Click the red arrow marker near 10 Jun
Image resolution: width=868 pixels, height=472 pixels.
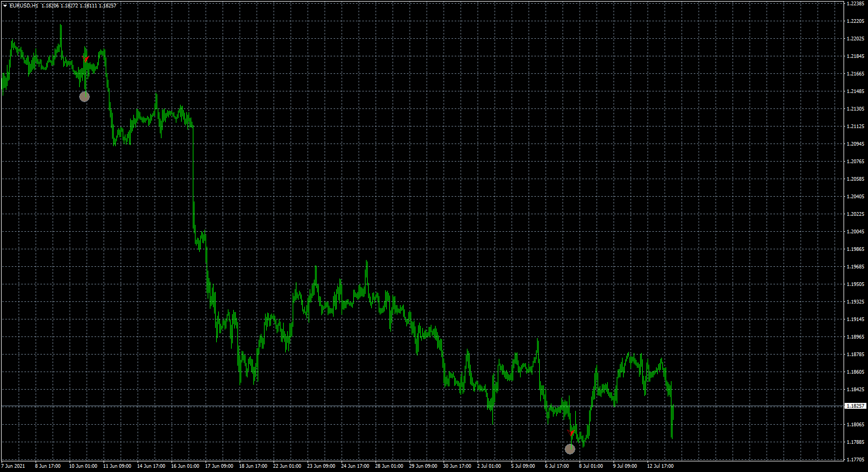click(86, 60)
